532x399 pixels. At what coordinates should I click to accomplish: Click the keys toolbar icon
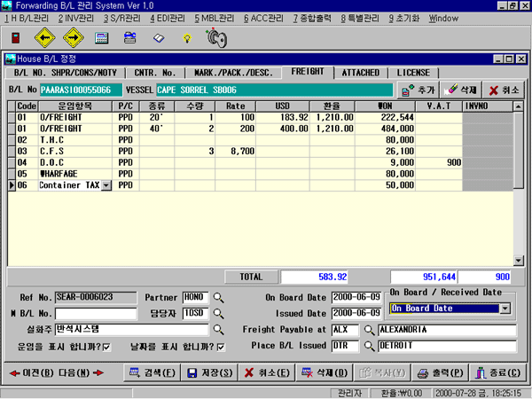[217, 38]
